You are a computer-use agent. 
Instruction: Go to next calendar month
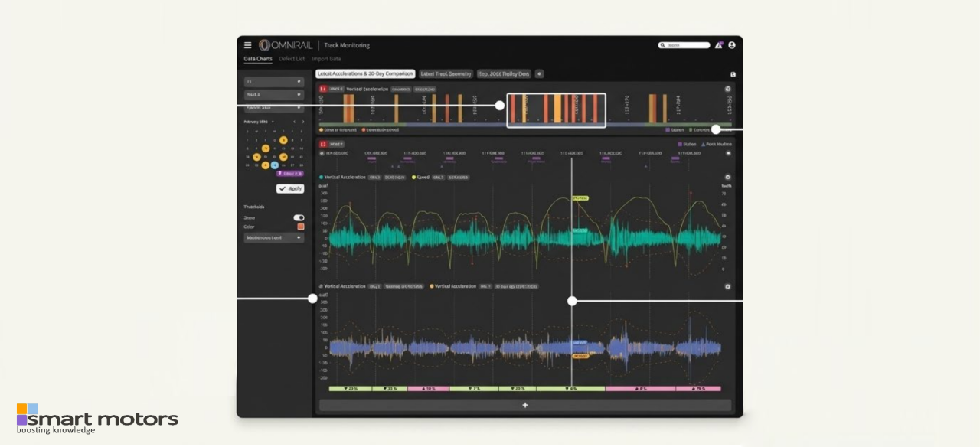tap(302, 122)
